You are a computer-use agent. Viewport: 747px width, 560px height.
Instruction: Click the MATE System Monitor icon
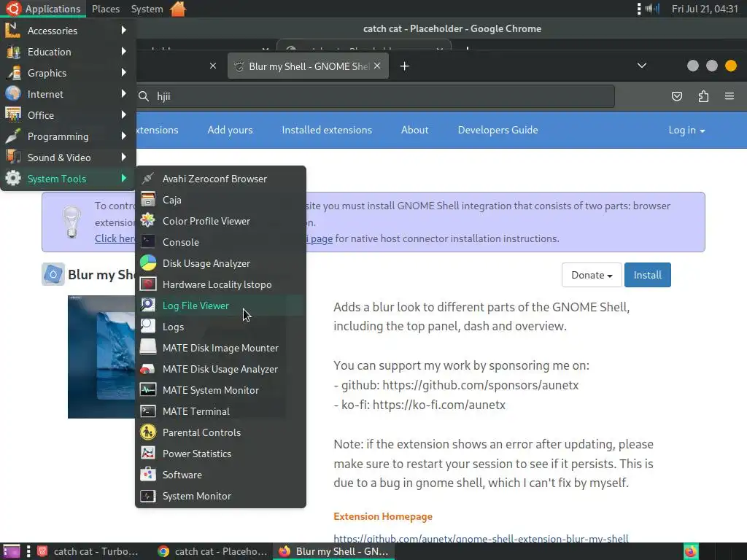point(147,389)
